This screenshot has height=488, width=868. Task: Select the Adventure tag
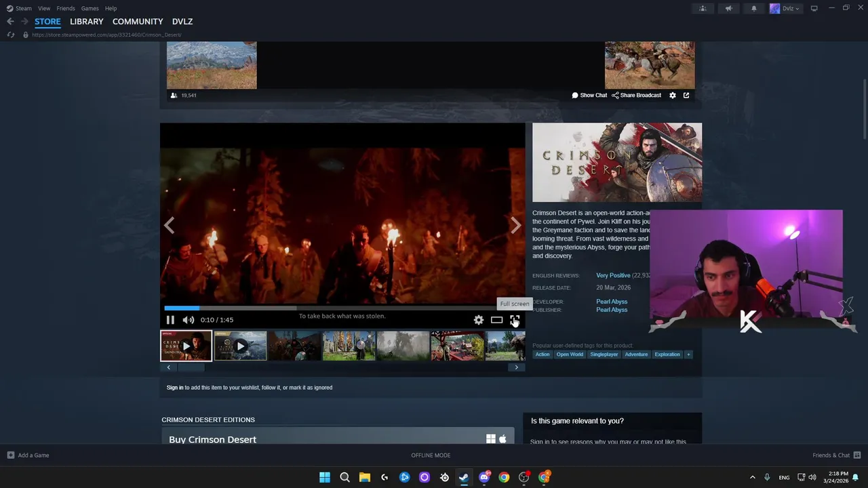636,354
